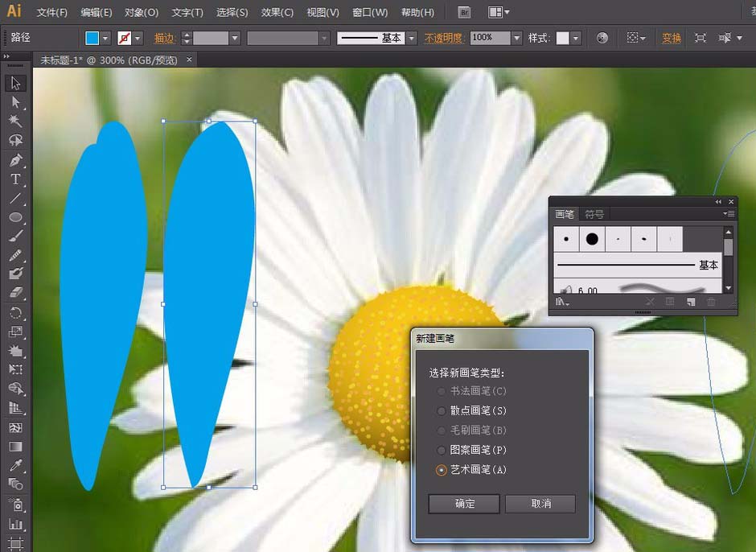Select the Pen tool
Image resolution: width=756 pixels, height=552 pixels.
point(15,159)
